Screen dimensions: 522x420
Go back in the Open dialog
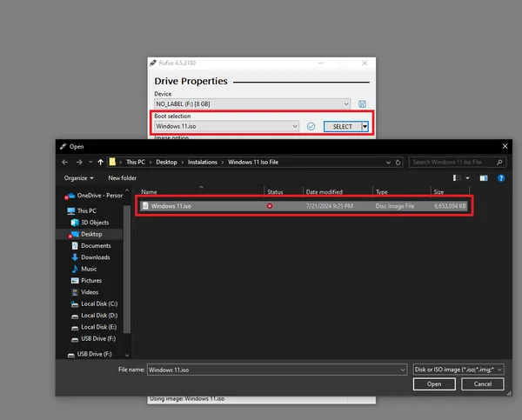[65, 162]
